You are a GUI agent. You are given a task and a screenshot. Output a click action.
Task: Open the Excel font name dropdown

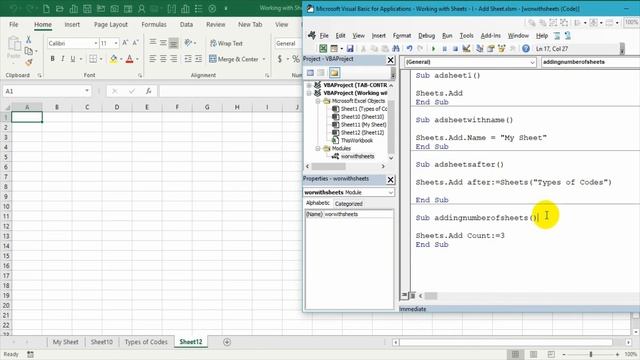tap(96, 43)
